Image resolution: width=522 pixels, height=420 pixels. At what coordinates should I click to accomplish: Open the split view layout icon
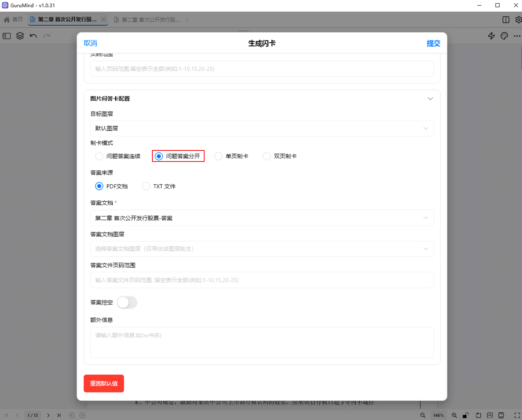506,20
